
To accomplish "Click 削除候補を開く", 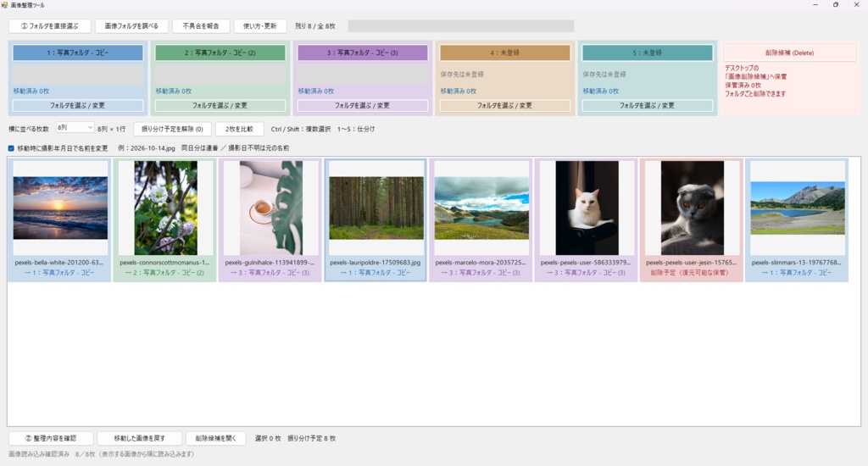I will point(216,438).
